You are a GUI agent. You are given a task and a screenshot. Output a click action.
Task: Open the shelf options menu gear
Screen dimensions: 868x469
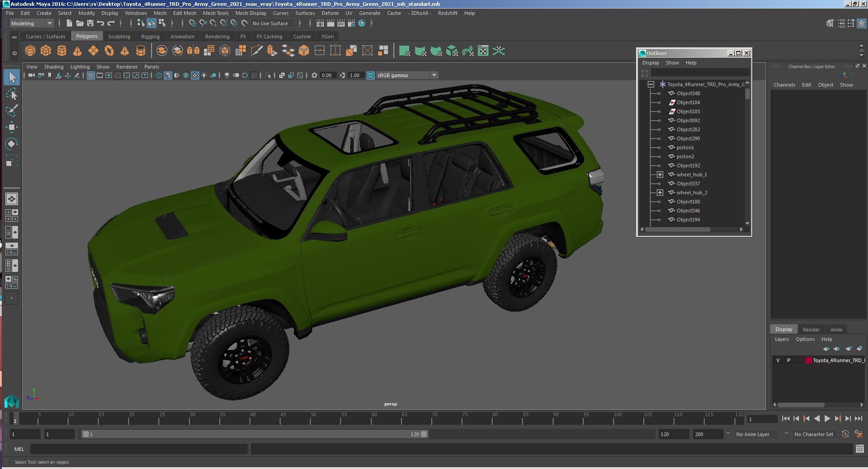coord(14,53)
